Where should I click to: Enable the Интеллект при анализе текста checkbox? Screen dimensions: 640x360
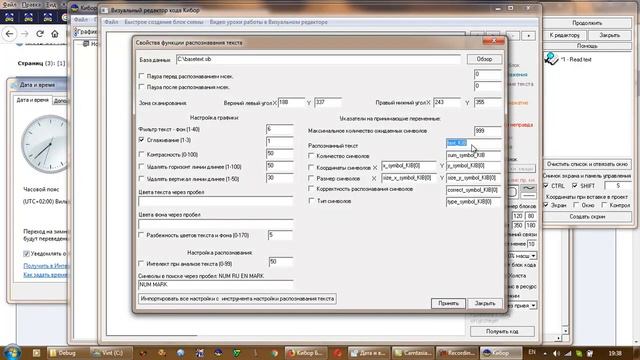pos(141,264)
